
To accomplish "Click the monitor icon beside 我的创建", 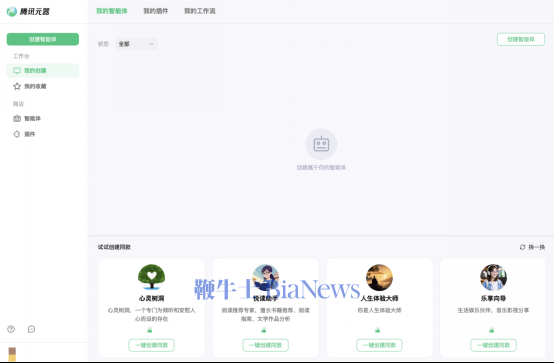I will [17, 71].
